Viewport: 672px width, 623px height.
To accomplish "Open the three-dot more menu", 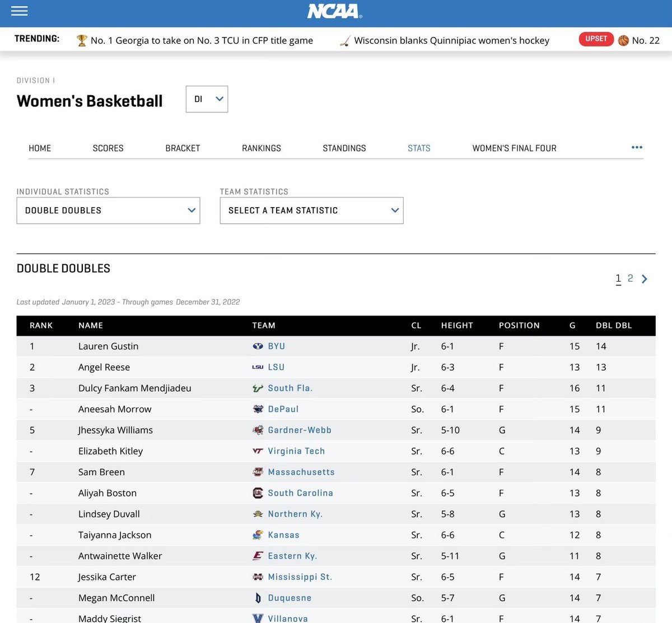I will pyautogui.click(x=637, y=147).
